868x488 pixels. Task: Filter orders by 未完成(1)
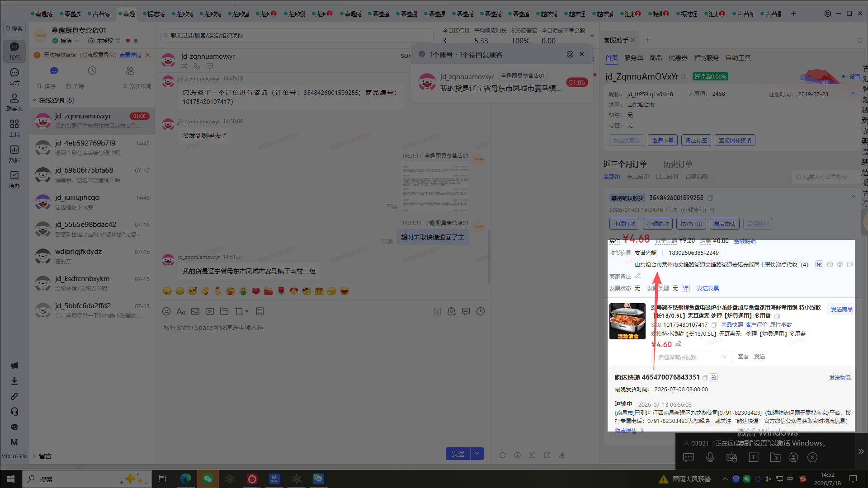(637, 177)
